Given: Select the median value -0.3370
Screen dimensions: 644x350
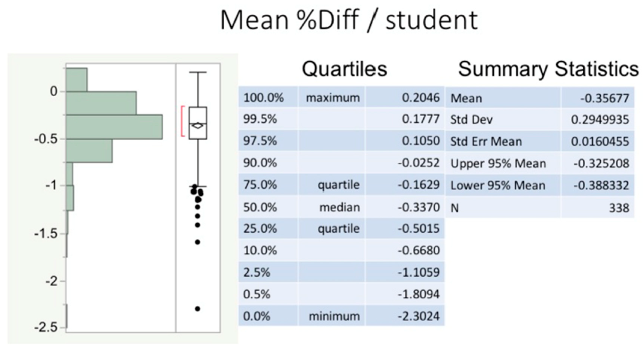Looking at the screenshot, I should (x=419, y=207).
